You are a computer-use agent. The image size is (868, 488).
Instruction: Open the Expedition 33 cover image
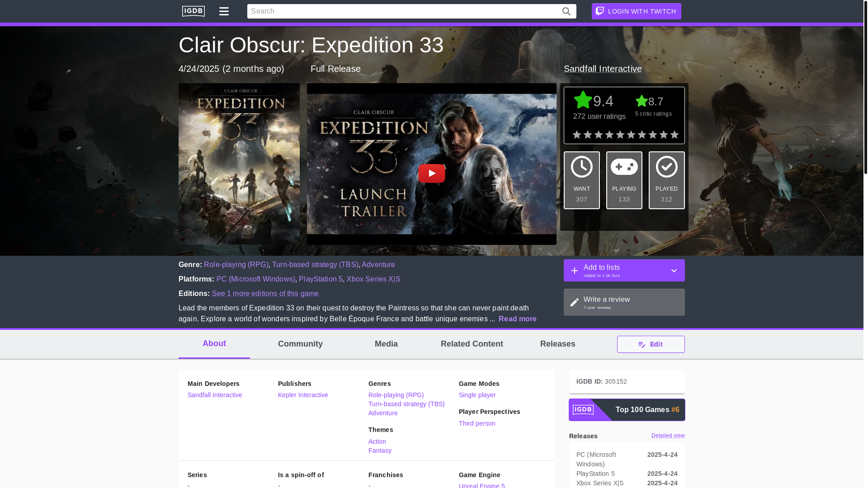click(239, 164)
